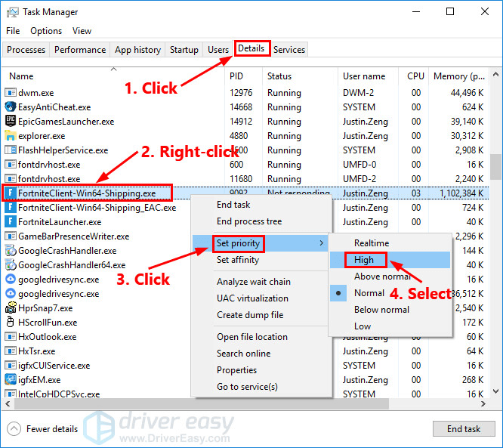Click the EpicGamesLauncher.exe process icon
Viewport: 503px width, 448px height.
tap(11, 122)
